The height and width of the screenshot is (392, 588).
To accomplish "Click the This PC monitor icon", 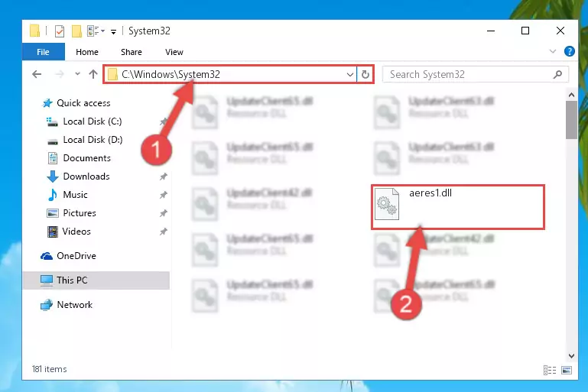I will coord(47,280).
